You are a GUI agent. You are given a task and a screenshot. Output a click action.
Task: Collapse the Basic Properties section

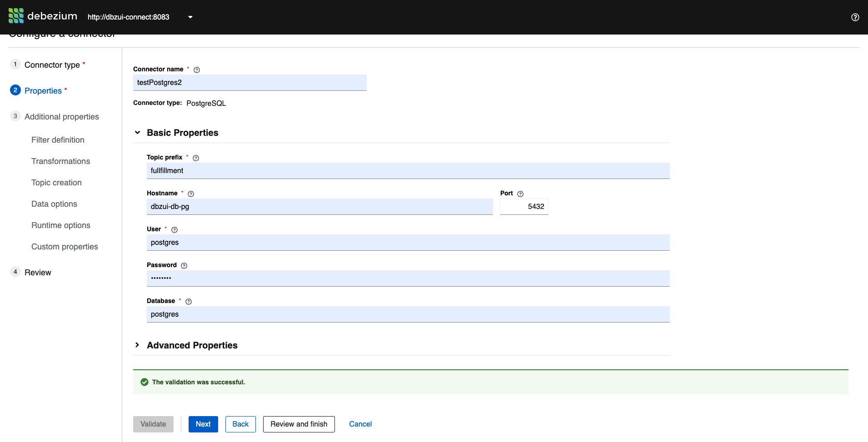coord(137,132)
